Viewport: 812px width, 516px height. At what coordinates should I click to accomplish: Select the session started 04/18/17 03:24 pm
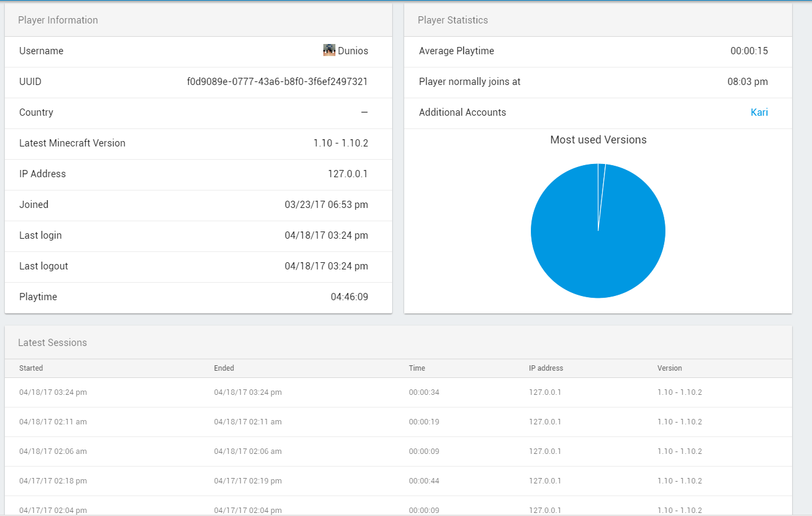click(x=53, y=392)
